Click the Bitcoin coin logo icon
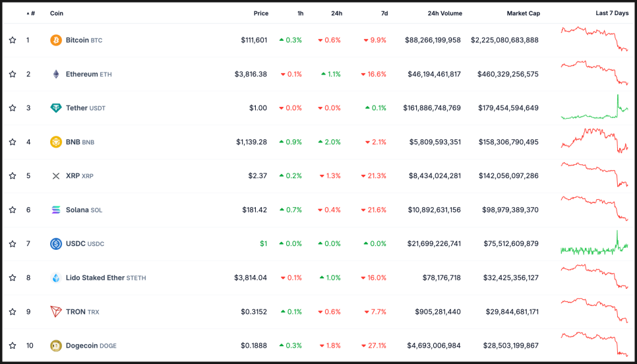 pyautogui.click(x=56, y=40)
